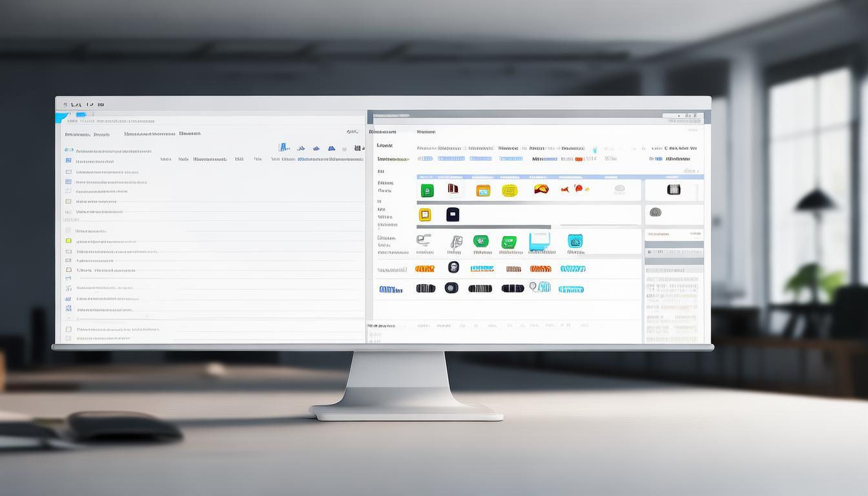Open the cyan square icon in third row

coord(575,242)
